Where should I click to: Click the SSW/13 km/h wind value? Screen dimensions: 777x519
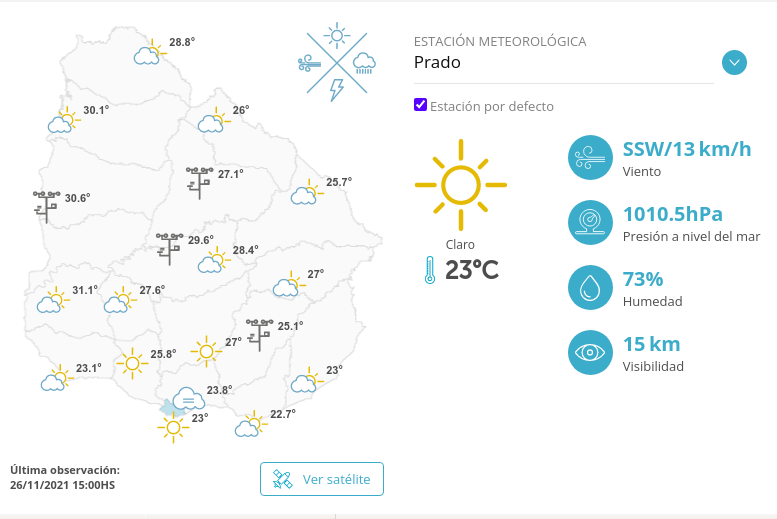687,149
